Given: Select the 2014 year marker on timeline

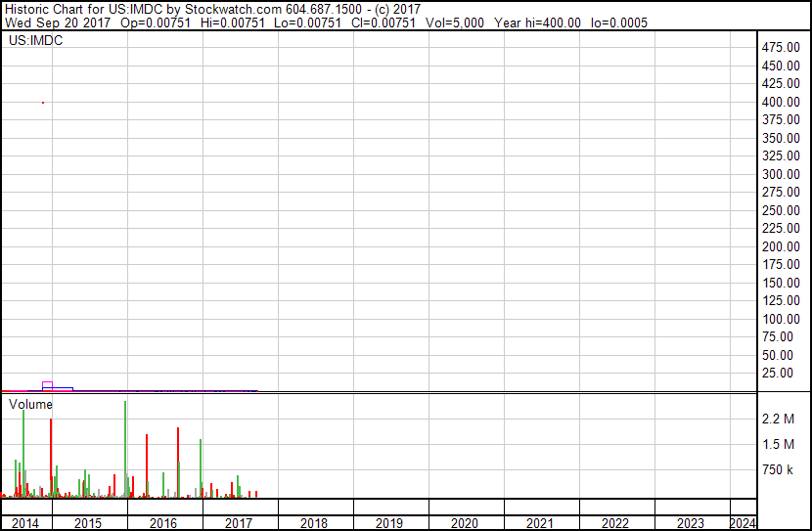Looking at the screenshot, I should [25, 523].
